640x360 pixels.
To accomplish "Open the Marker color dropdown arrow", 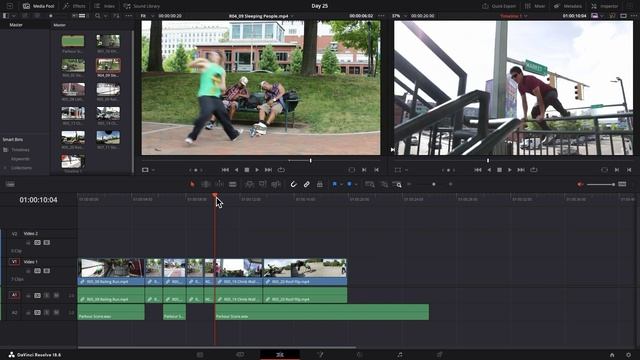I will click(x=356, y=185).
